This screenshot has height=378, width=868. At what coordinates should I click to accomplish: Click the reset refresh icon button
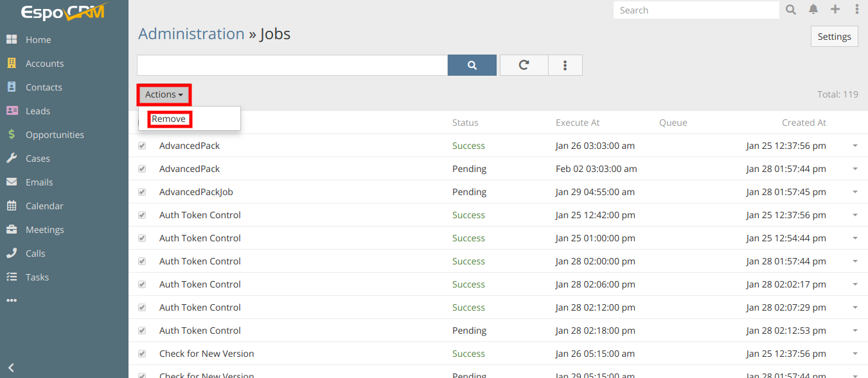524,65
